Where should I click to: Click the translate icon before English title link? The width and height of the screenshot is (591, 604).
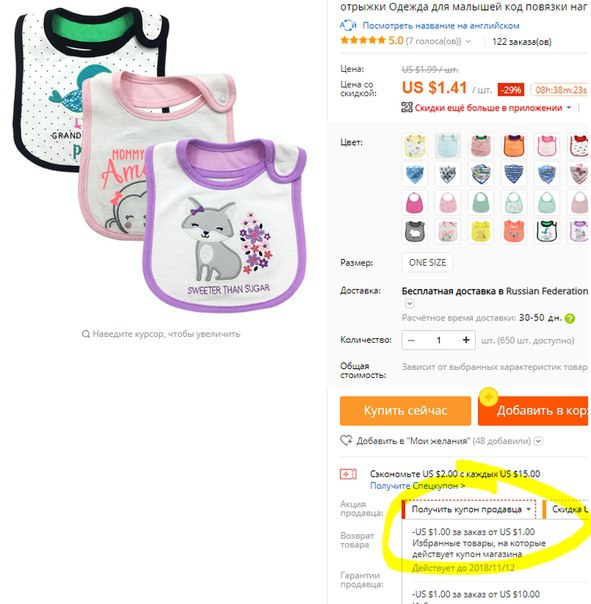tap(348, 26)
